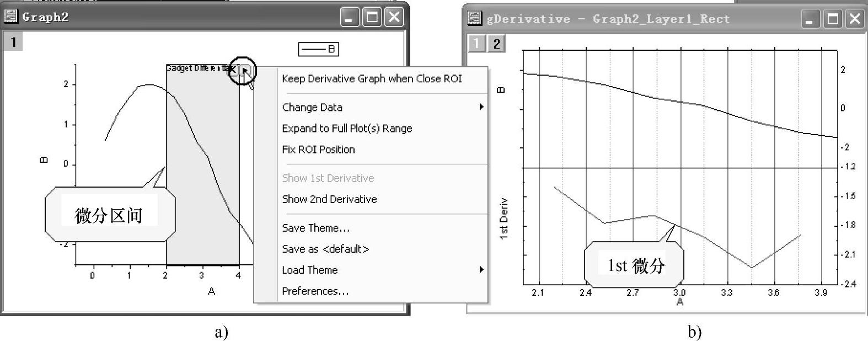Open Preferences... from gadget menu

[x=315, y=291]
